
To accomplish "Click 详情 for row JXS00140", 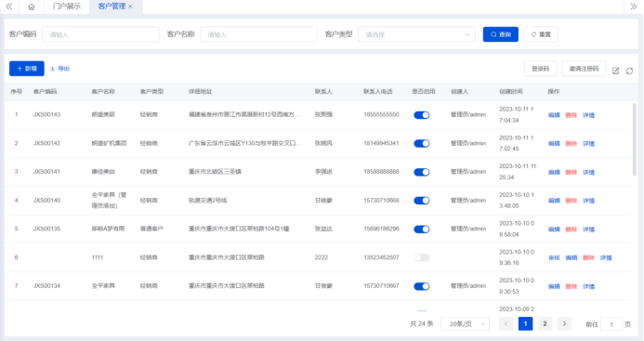I will pyautogui.click(x=588, y=201).
